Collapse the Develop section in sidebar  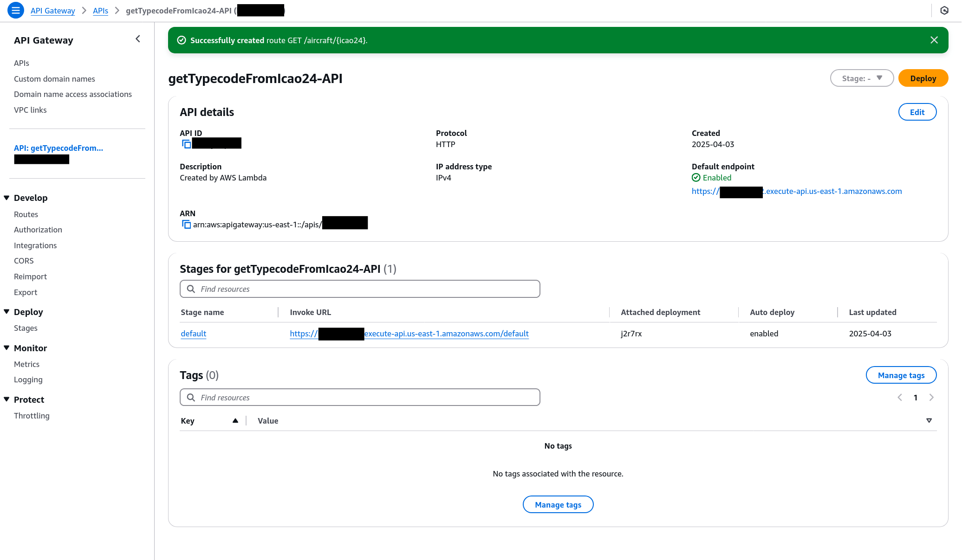click(6, 197)
